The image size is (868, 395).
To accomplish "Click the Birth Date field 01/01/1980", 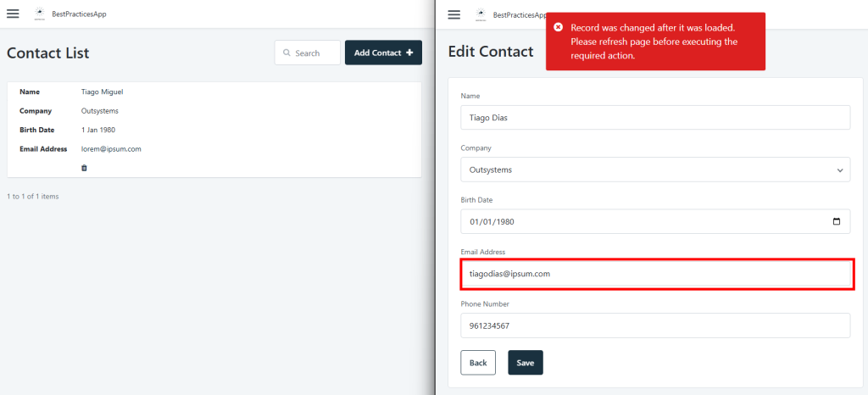I will click(655, 221).
